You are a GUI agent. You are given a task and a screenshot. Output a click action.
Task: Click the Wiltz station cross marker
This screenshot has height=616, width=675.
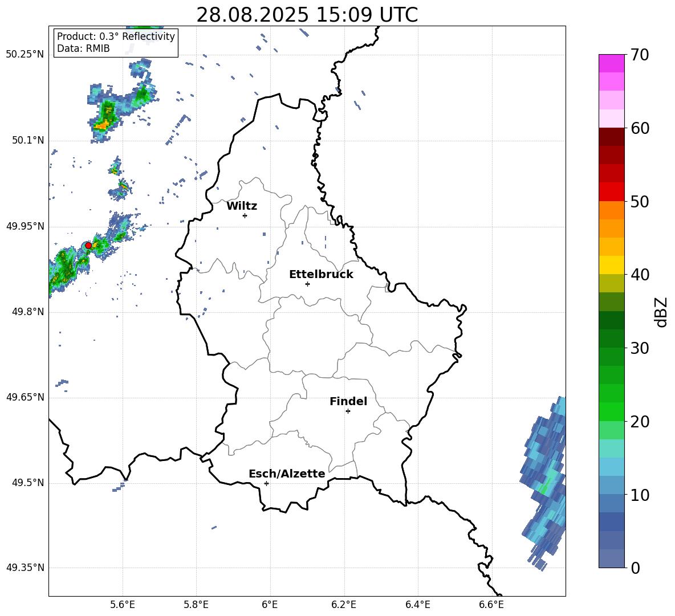click(245, 215)
